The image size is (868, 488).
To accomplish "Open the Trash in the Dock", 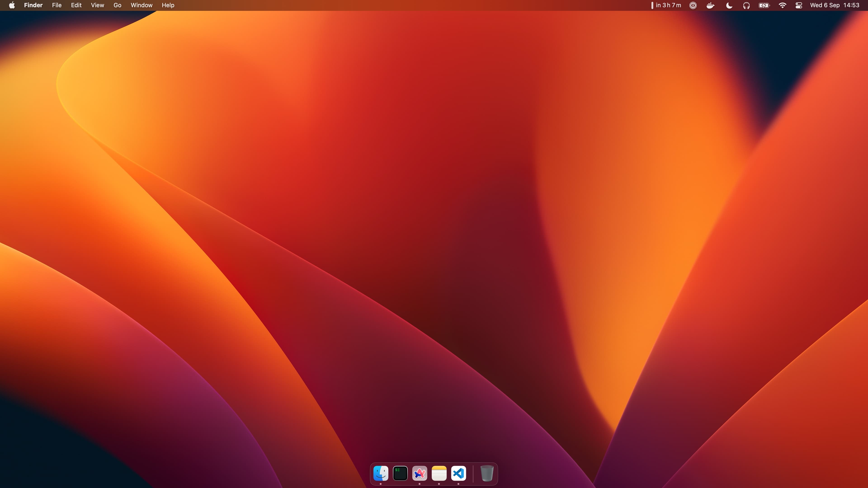I will 487,474.
